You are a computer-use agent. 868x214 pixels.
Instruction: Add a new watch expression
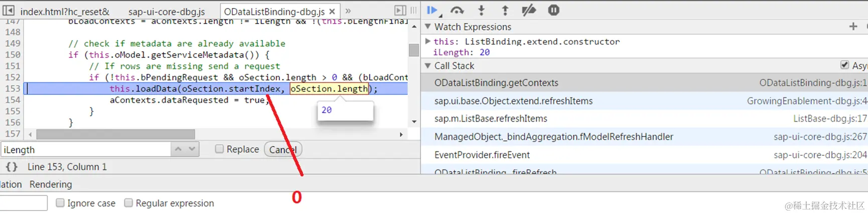(853, 27)
